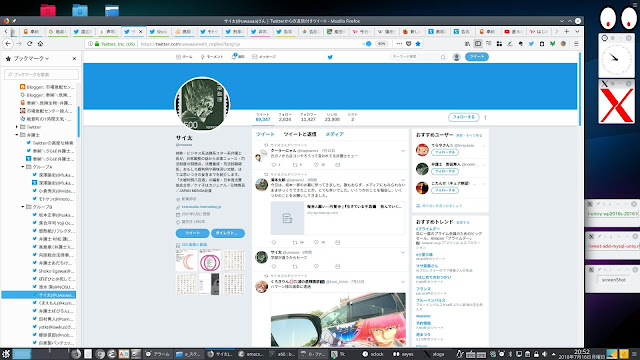Image resolution: width=640 pixels, height=360 pixels.
Task: Click the blue ツイート button in the top navigation
Action: 477,57
